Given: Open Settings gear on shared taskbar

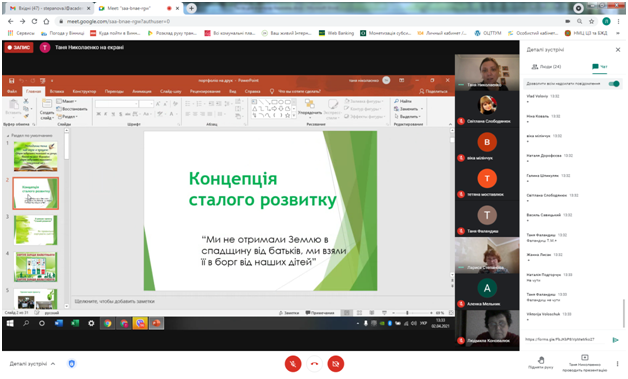Looking at the screenshot, I should [x=91, y=323].
